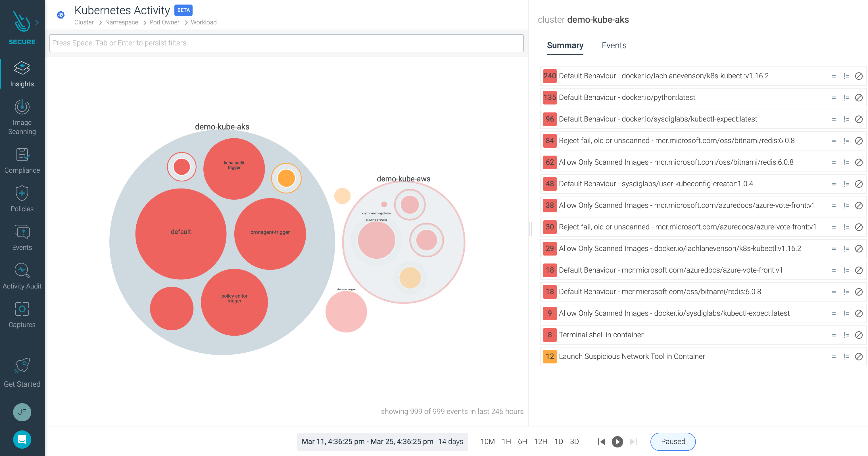
Task: Expand the sidebar with the chevron by logo
Action: click(37, 22)
